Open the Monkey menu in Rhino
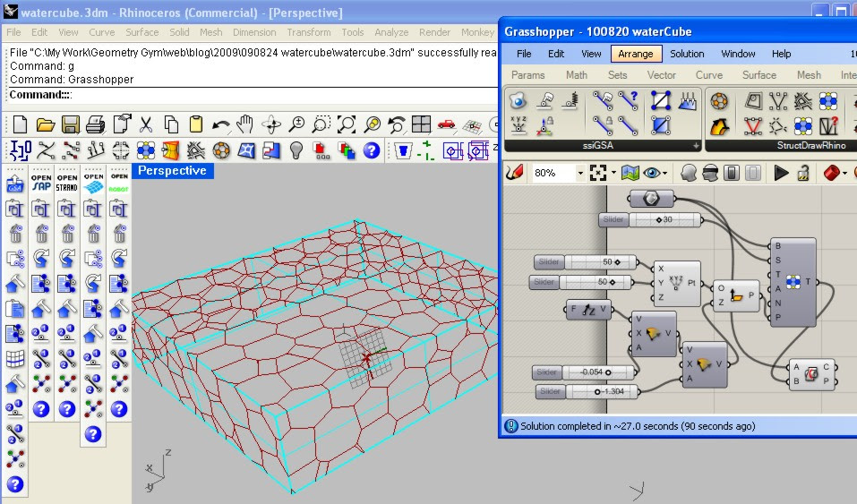Image resolution: width=857 pixels, height=504 pixels. click(477, 32)
